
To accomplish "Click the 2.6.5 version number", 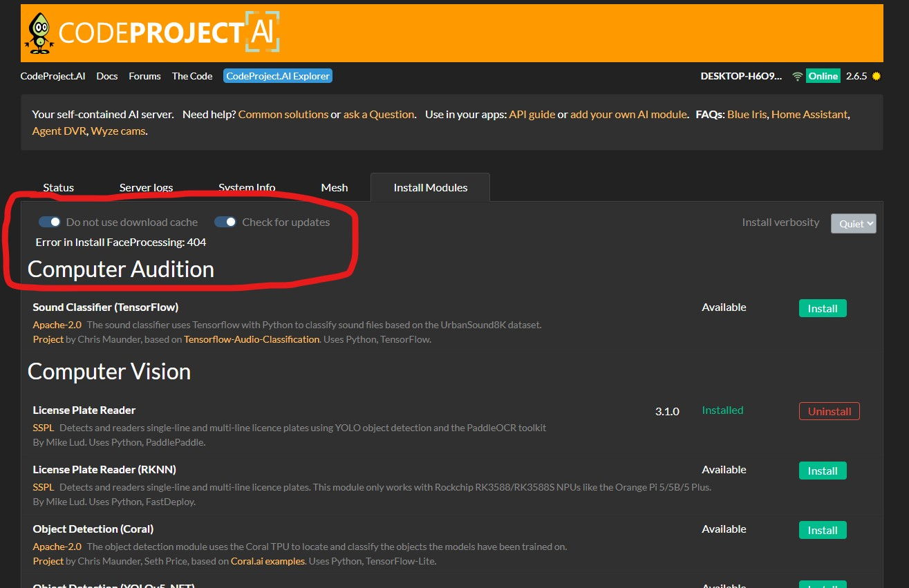I will (856, 76).
